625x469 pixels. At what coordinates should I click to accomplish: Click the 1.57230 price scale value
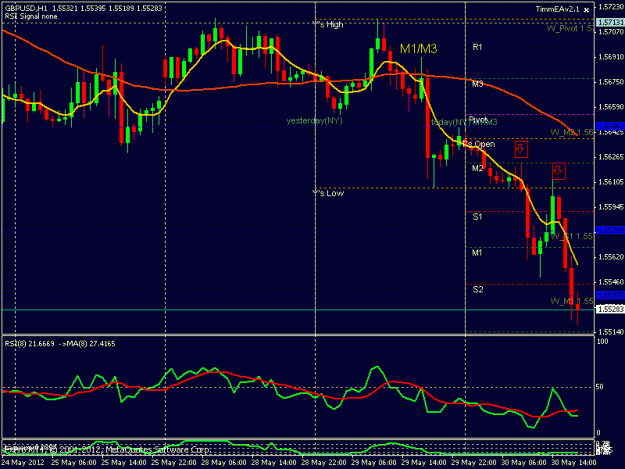click(611, 7)
